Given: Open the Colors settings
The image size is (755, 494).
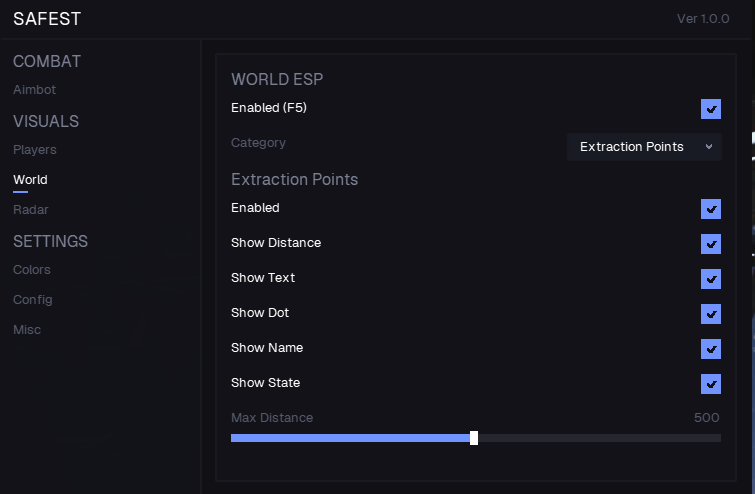Looking at the screenshot, I should 32,270.
